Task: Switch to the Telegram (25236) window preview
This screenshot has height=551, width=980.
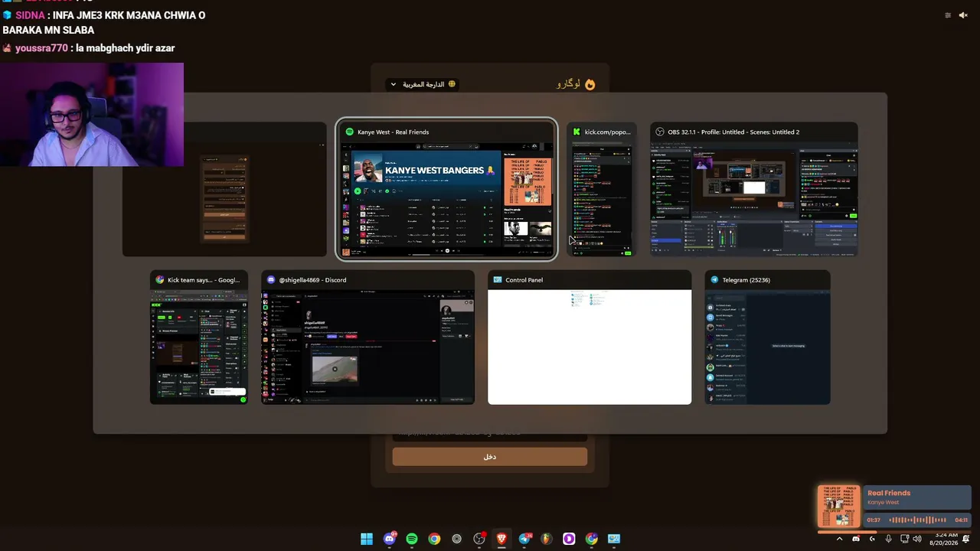Action: (767, 337)
